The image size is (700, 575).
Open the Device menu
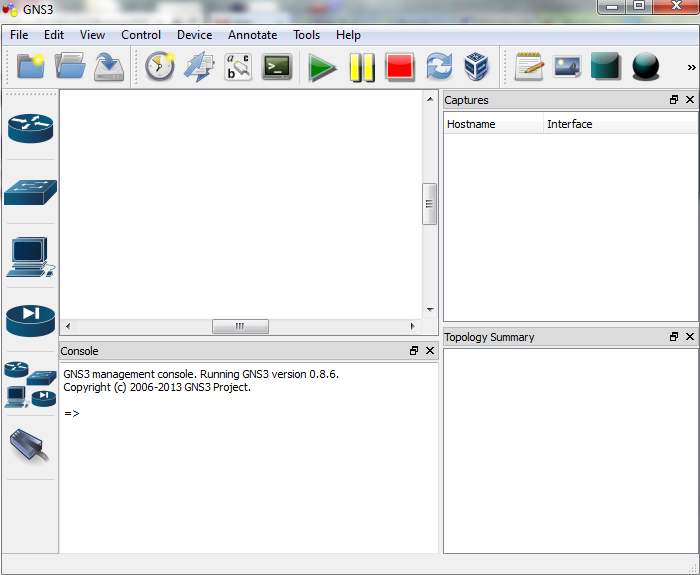[195, 35]
